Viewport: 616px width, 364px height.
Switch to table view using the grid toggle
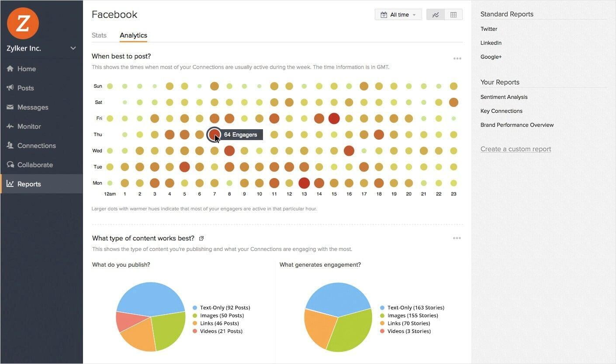point(453,14)
